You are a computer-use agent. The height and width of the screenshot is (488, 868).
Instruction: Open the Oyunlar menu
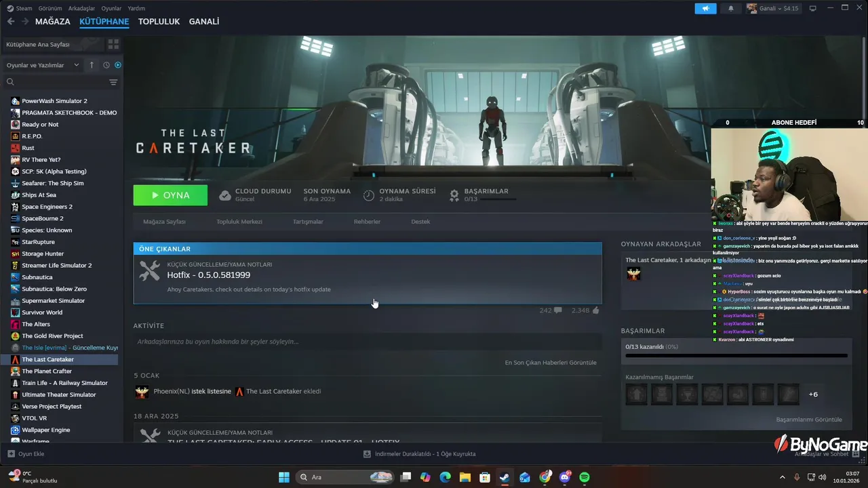pos(111,8)
